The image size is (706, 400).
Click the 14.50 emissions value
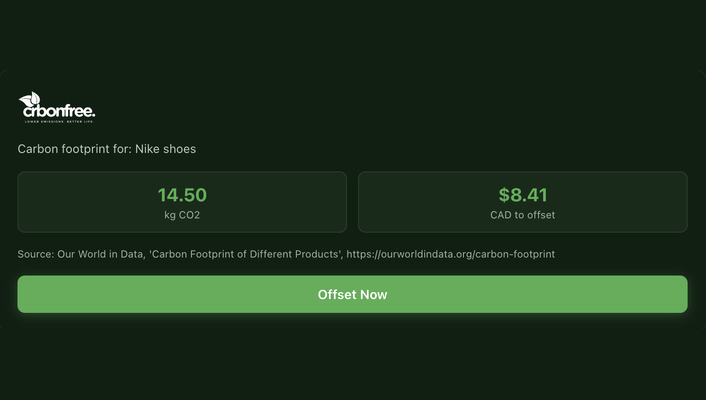click(182, 195)
